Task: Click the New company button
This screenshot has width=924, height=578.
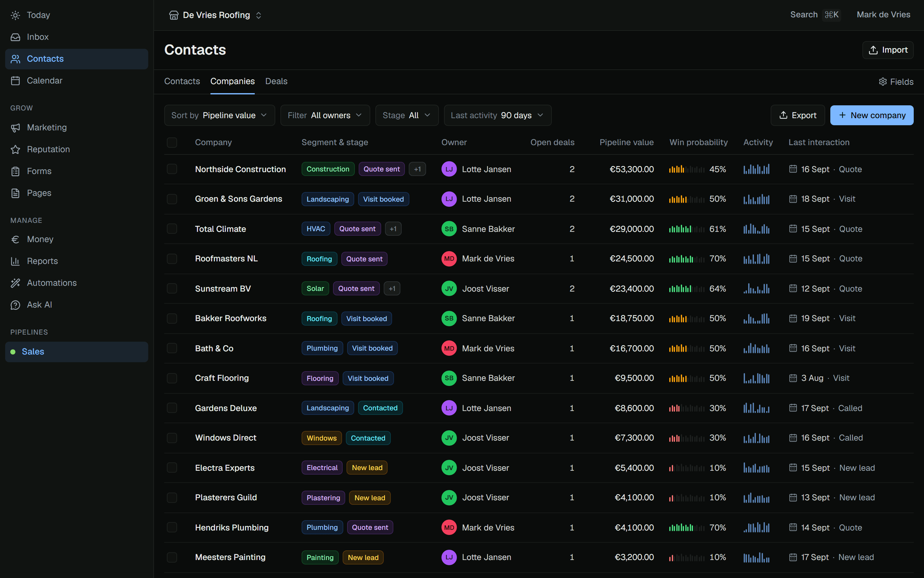Action: click(x=872, y=116)
